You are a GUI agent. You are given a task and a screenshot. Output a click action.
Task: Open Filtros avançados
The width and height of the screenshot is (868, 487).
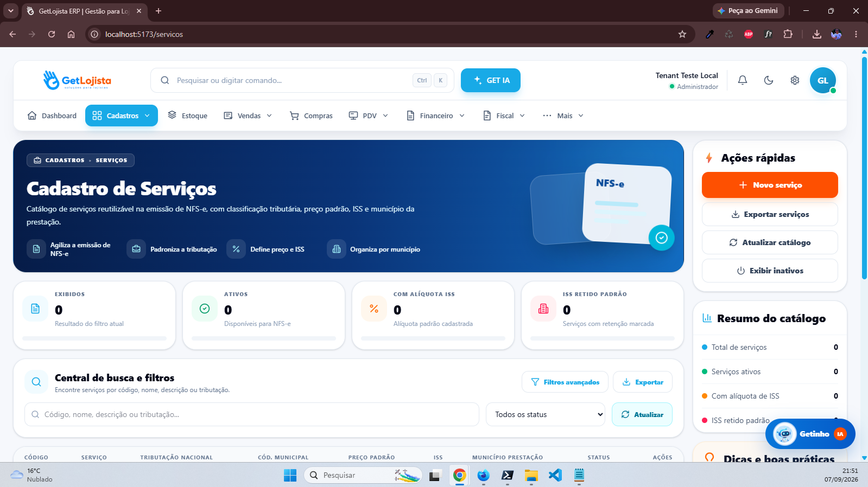point(565,382)
